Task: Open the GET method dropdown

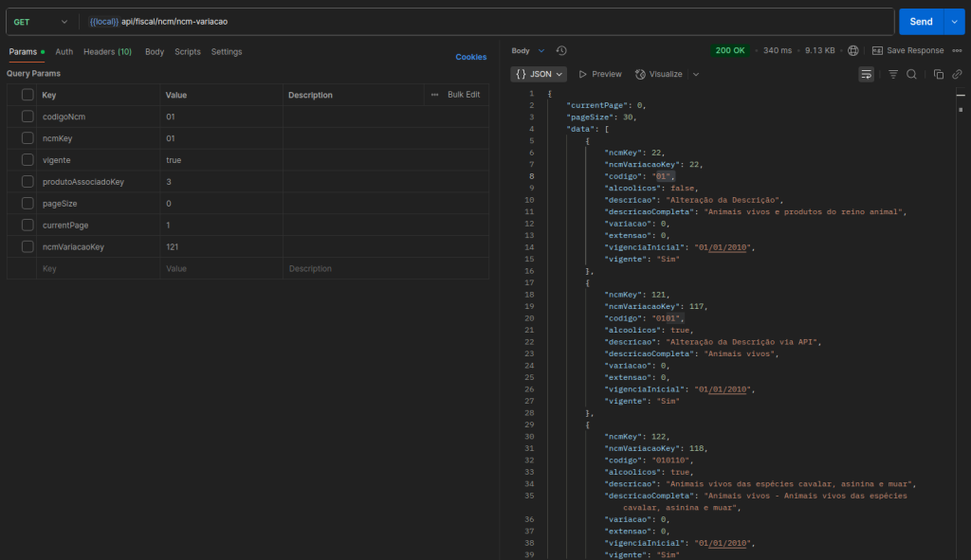Action: pos(41,22)
